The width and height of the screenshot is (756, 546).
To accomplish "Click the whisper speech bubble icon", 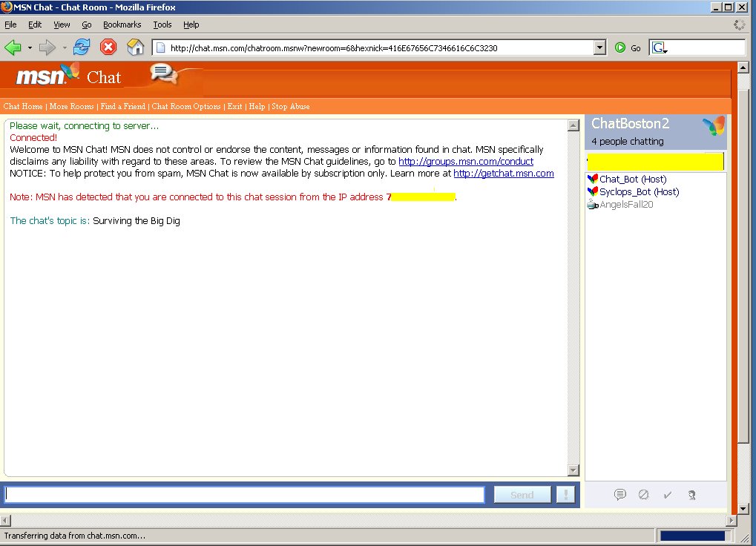I will coord(620,495).
